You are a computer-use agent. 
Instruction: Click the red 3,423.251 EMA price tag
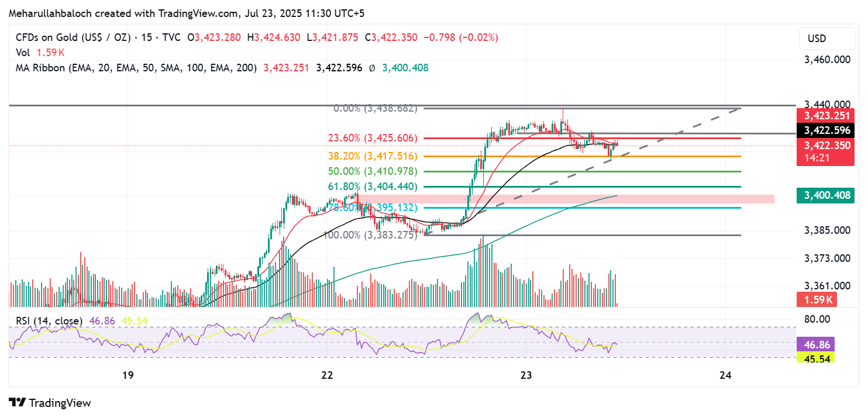[825, 115]
